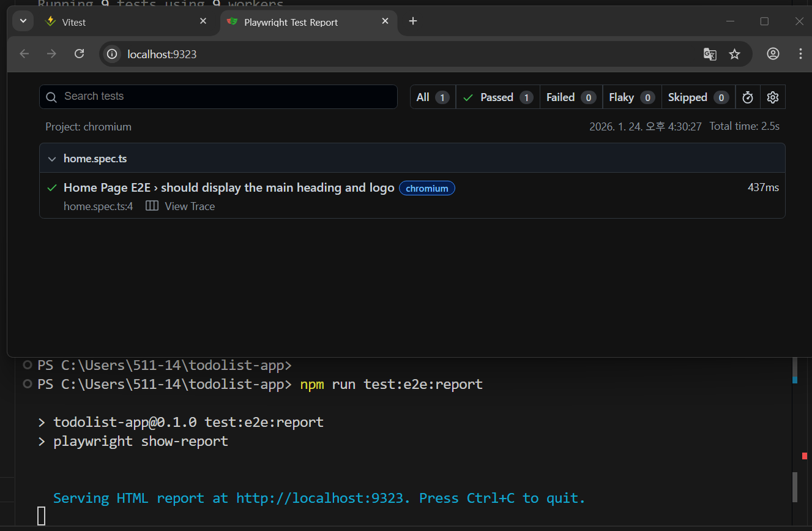This screenshot has width=812, height=531.
Task: Open report settings gear icon
Action: click(772, 97)
